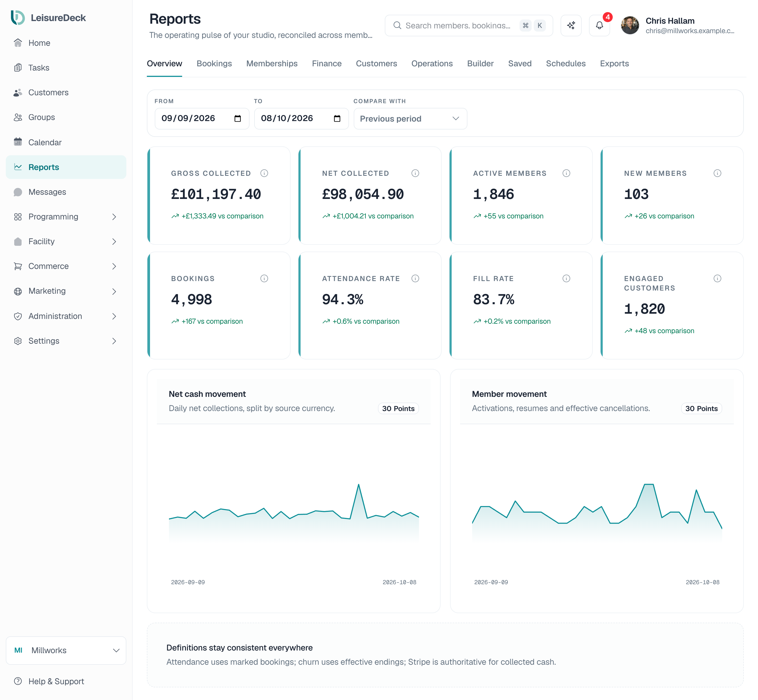Expand the Programming menu chevron

[114, 217]
